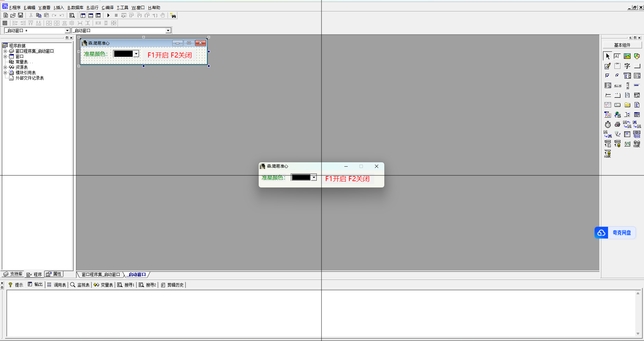Toggle the work panel view toolbar button
The width and height of the screenshot is (644, 341).
[83, 15]
